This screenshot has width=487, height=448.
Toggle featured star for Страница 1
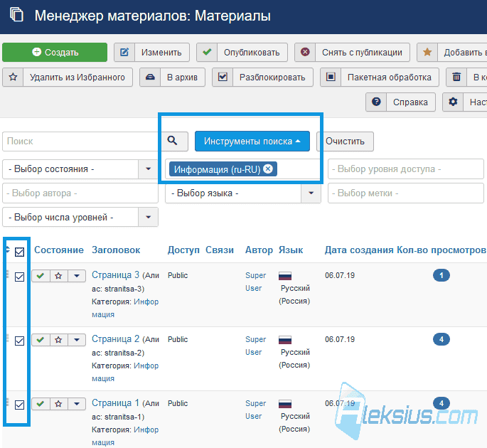pos(58,404)
